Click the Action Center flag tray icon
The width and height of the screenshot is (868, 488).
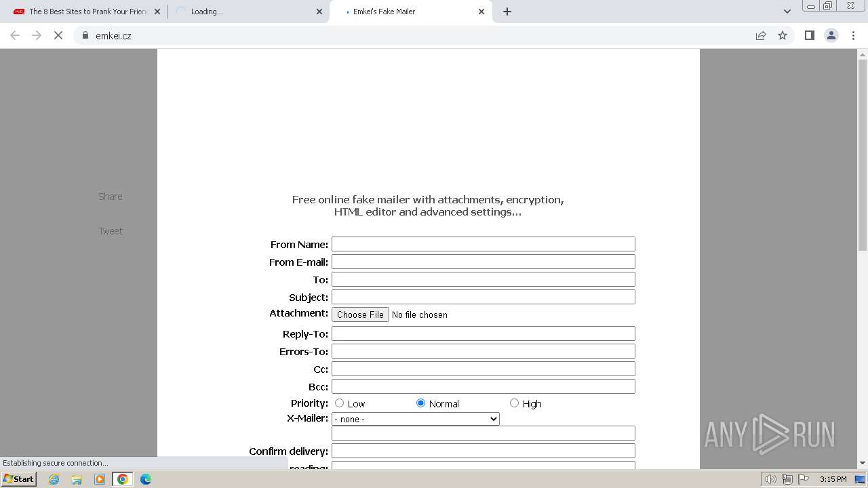click(804, 479)
